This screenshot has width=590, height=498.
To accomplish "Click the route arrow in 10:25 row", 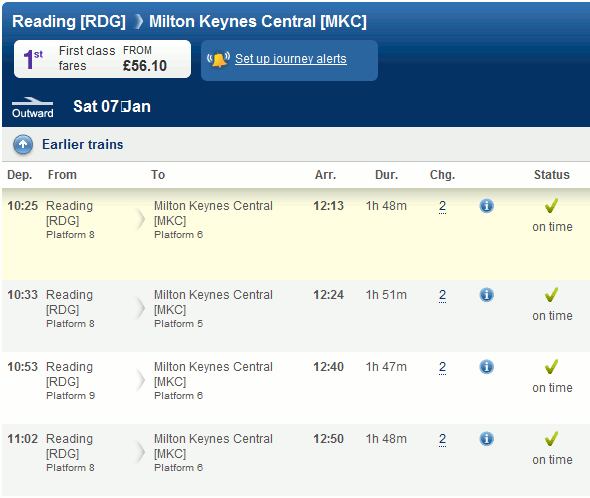I will click(140, 219).
